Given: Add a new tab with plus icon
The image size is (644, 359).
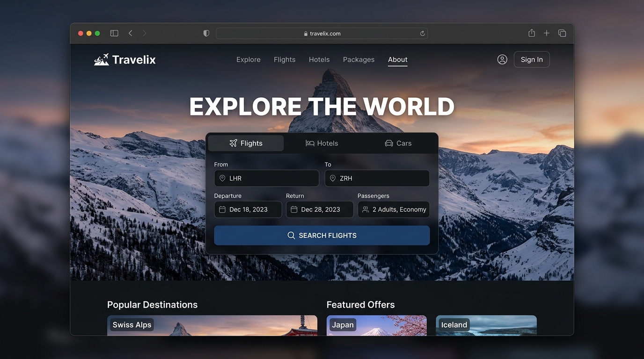Looking at the screenshot, I should coord(547,33).
